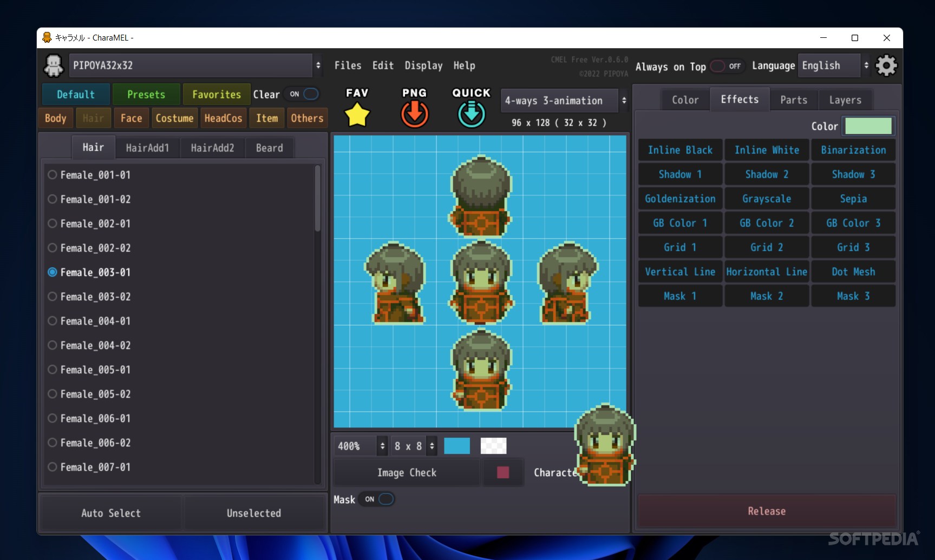Image resolution: width=935 pixels, height=560 pixels.
Task: Apply the Sepia effect
Action: [853, 199]
